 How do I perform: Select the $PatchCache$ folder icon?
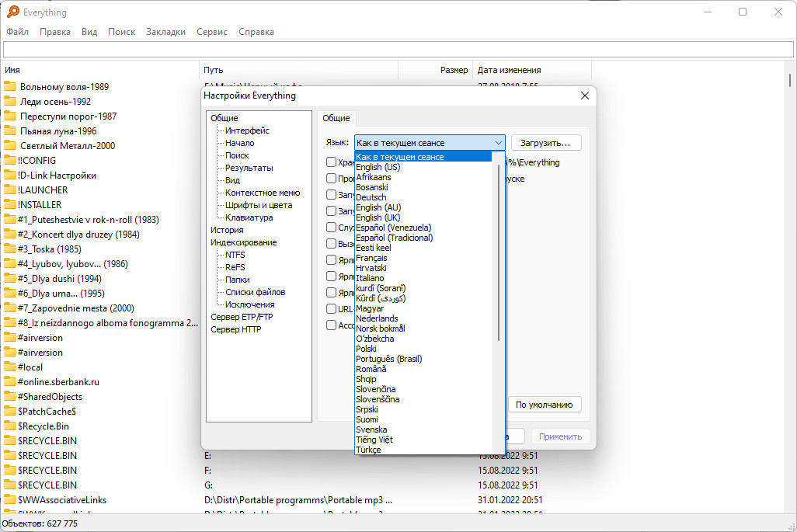pyautogui.click(x=10, y=412)
